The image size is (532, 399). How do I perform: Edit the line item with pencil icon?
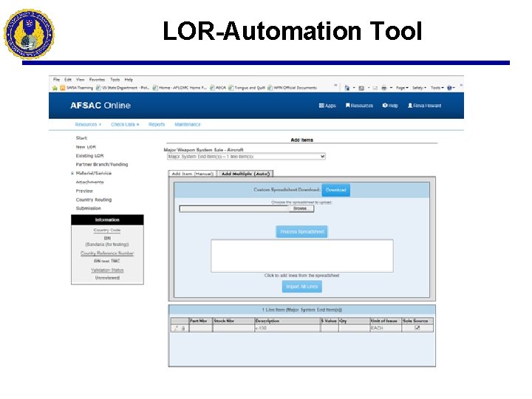(x=176, y=328)
